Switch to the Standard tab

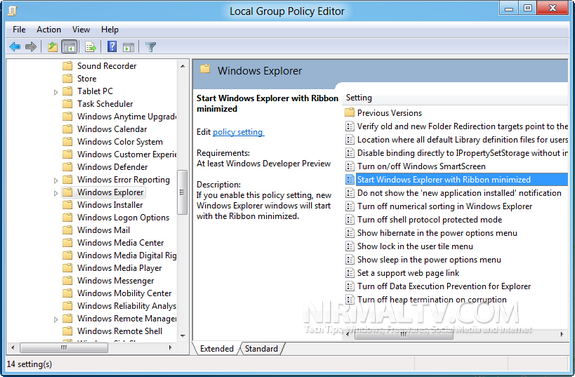[x=261, y=348]
